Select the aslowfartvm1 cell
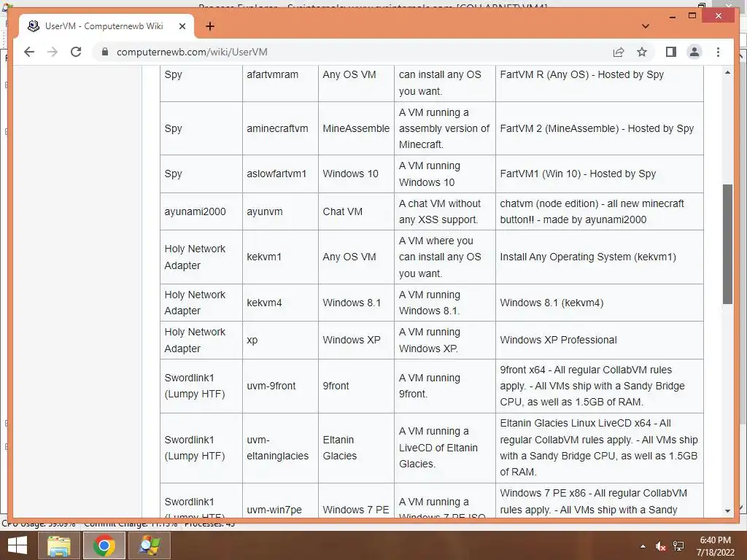 280,174
